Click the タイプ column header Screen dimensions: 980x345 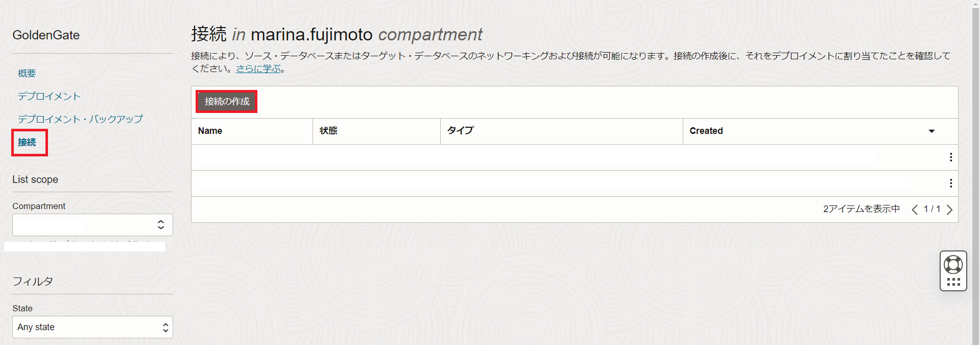pos(460,131)
